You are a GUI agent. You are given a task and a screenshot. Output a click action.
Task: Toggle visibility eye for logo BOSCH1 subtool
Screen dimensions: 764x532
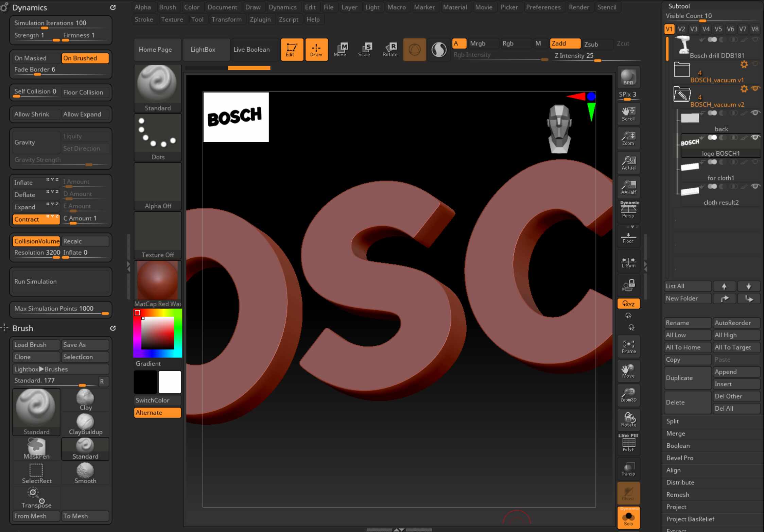(755, 137)
